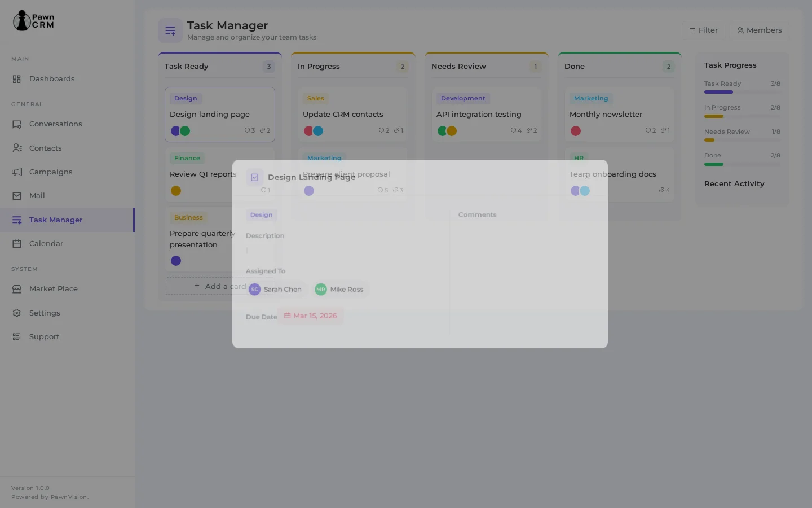
Task: Expand the Recent Activity section
Action: (x=734, y=183)
